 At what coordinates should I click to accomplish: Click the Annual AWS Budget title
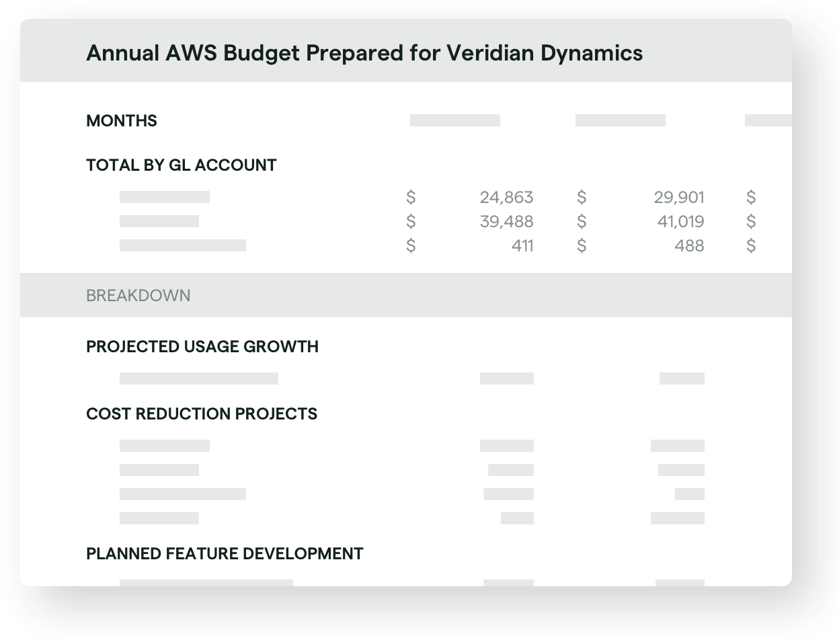pyautogui.click(x=364, y=52)
